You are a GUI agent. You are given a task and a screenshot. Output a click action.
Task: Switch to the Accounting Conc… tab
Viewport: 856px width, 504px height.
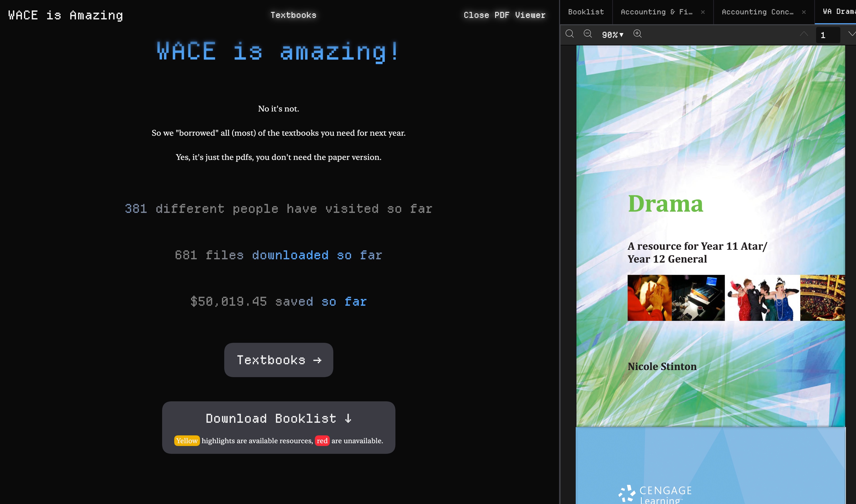(x=758, y=12)
